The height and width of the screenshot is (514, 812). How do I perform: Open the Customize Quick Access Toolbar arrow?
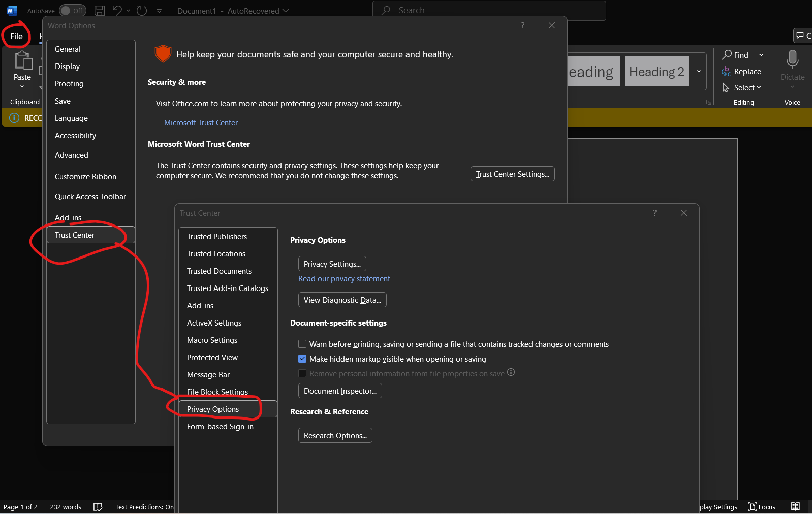[x=159, y=11]
